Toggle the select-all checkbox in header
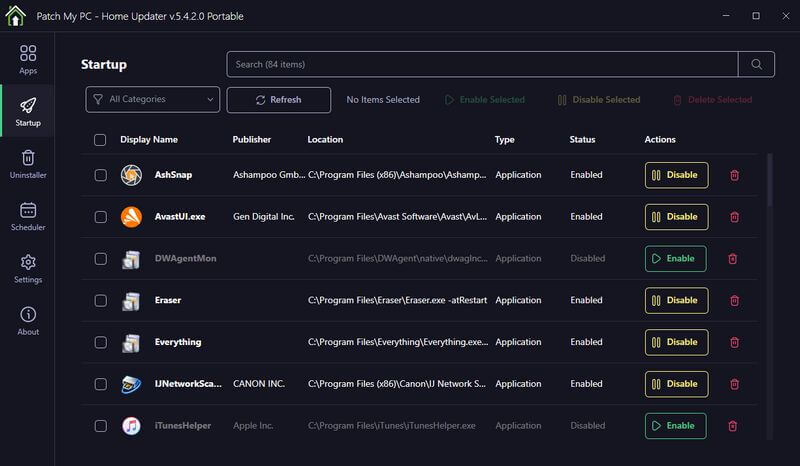Viewport: 800px width, 466px height. 100,140
